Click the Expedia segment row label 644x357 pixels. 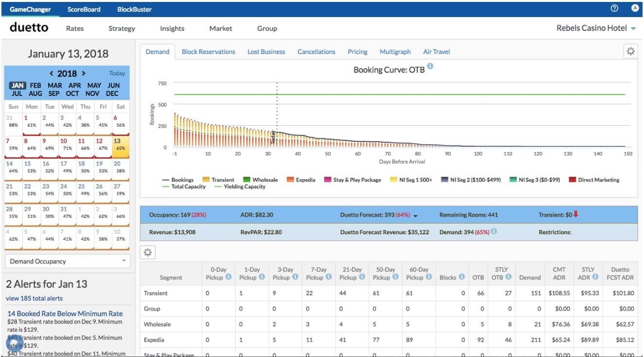coord(154,340)
